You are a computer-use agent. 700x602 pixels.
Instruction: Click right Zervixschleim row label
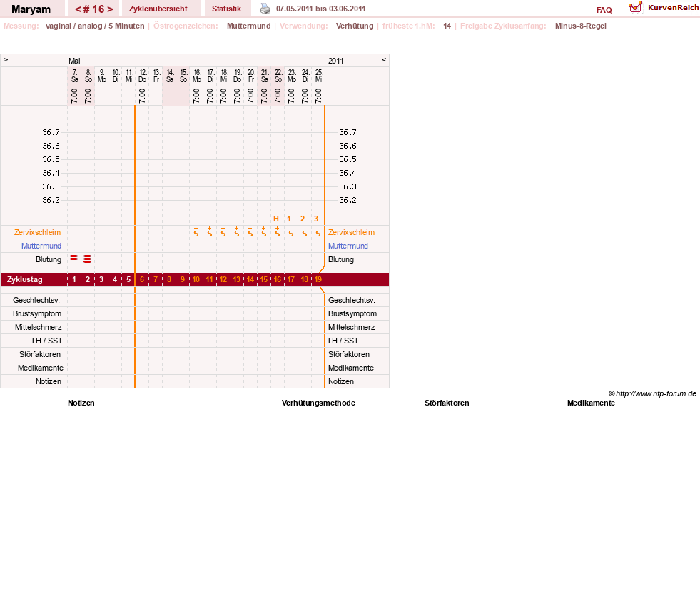point(351,232)
